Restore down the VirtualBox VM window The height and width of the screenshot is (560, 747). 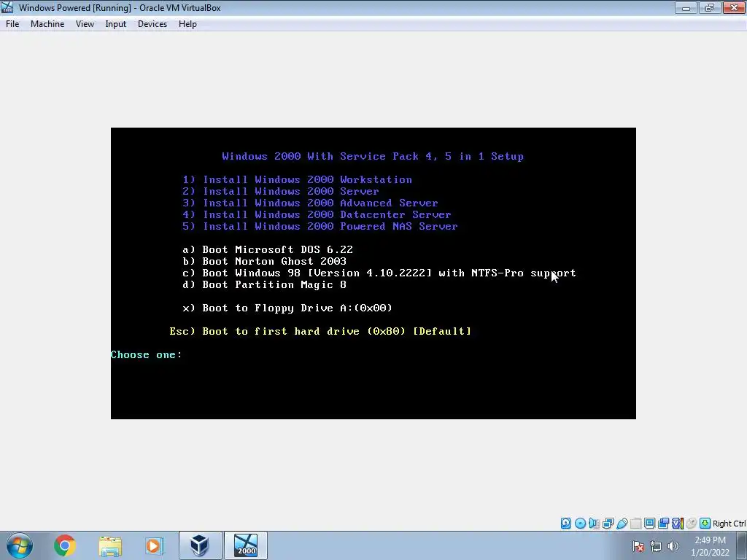coord(710,7)
